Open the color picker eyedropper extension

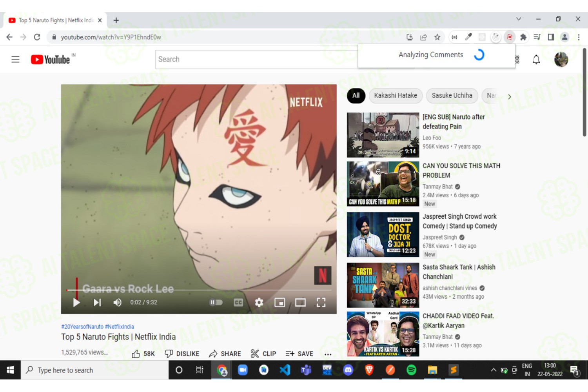point(468,37)
